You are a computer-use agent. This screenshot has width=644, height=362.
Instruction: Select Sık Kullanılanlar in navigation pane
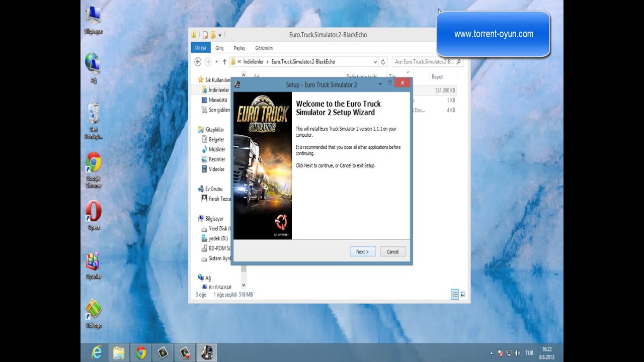coord(214,80)
